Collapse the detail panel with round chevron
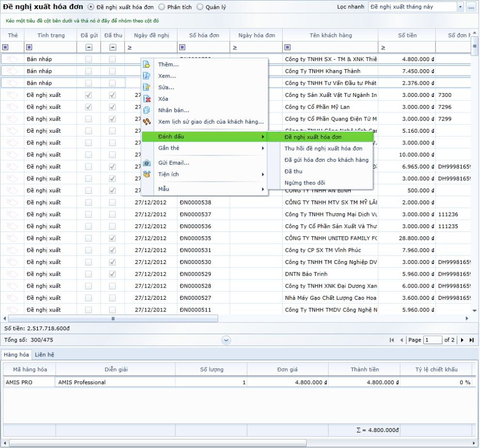The height and width of the screenshot is (448, 480). (226, 340)
